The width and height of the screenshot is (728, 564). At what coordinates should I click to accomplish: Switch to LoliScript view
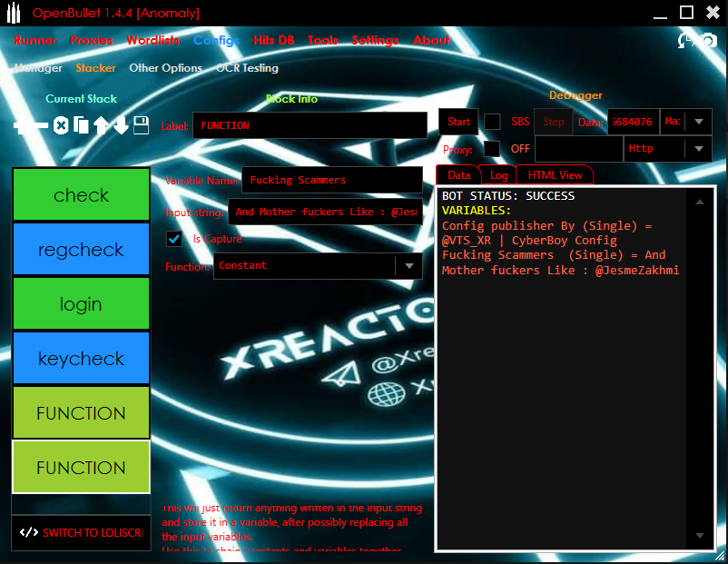[x=82, y=533]
